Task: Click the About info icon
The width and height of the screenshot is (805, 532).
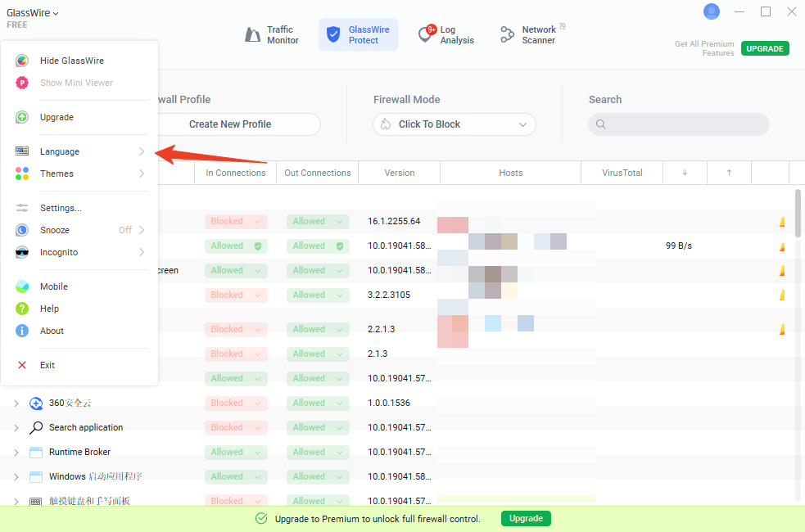Action: [22, 331]
